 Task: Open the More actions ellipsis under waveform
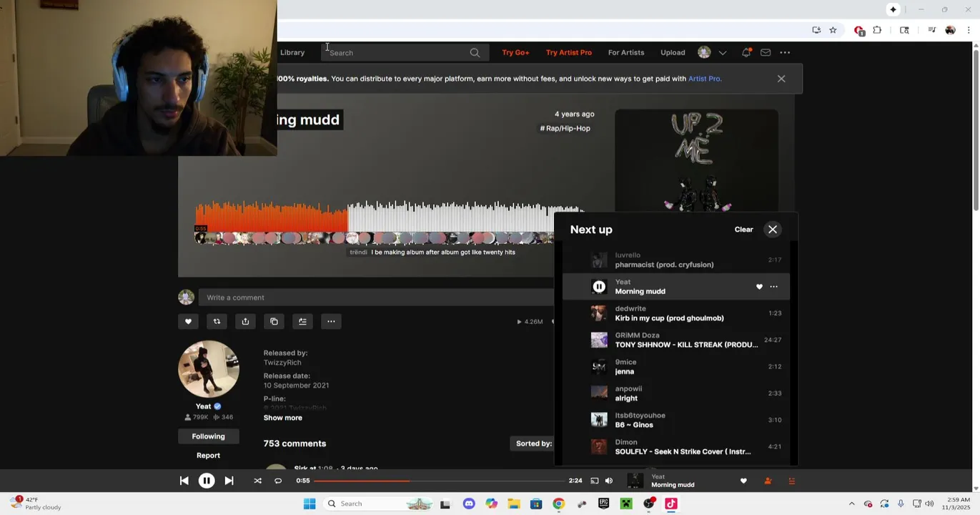331,321
